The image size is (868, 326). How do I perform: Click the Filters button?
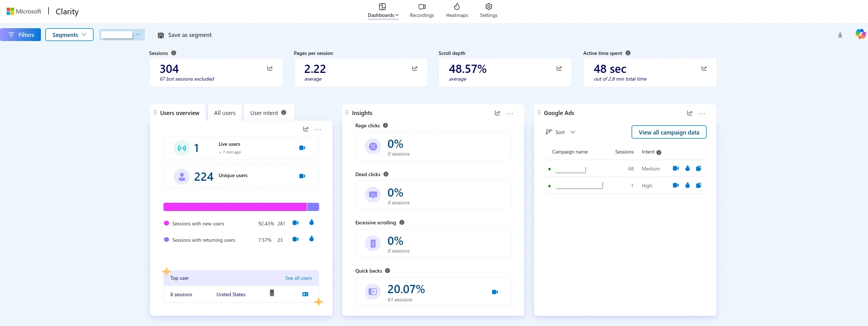(x=21, y=35)
